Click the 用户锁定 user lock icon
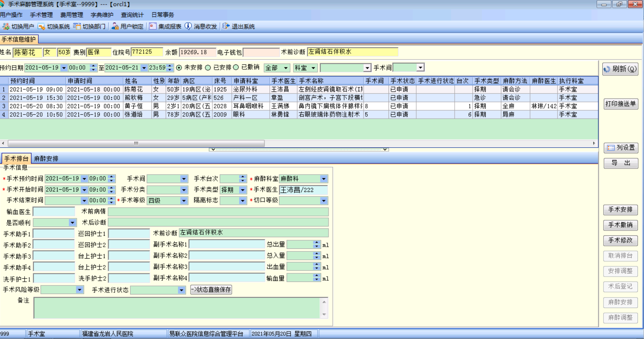This screenshot has width=644, height=339. click(x=115, y=27)
